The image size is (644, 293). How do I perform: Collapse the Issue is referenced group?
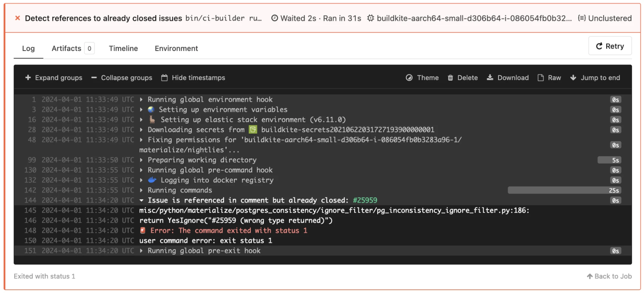pos(141,200)
